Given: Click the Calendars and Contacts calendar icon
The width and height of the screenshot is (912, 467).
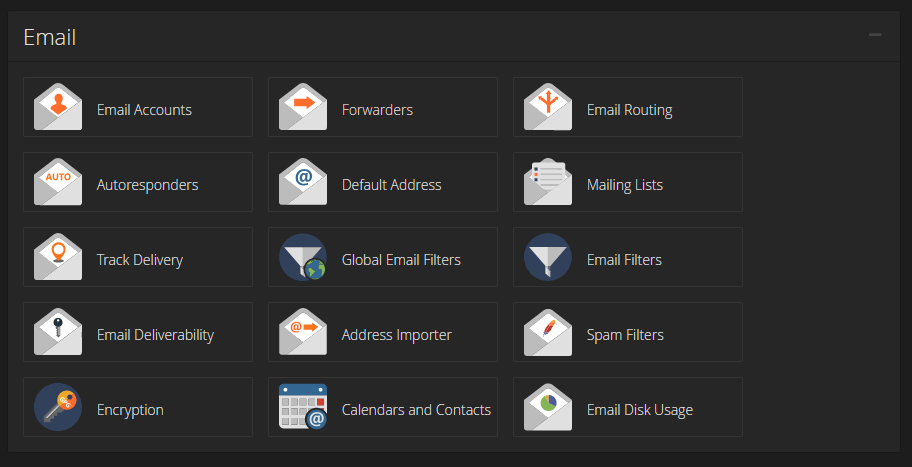Looking at the screenshot, I should 302,407.
